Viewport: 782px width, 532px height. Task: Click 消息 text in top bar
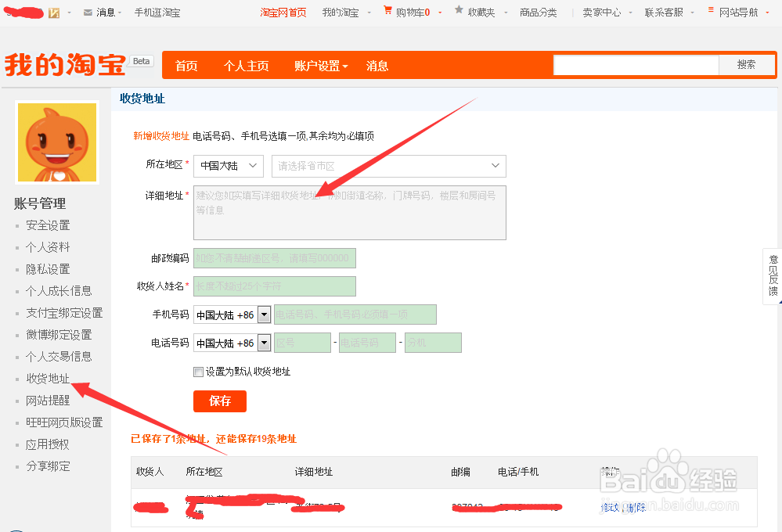tap(106, 13)
